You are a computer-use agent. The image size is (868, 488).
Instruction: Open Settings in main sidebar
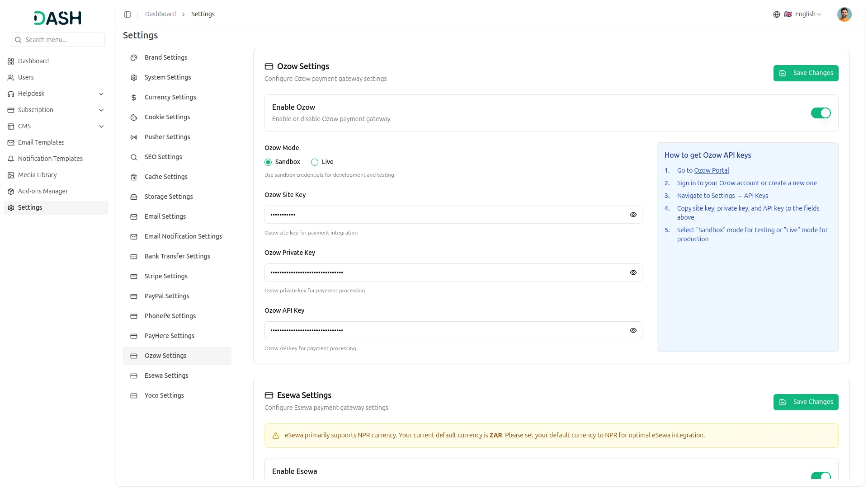pos(56,208)
